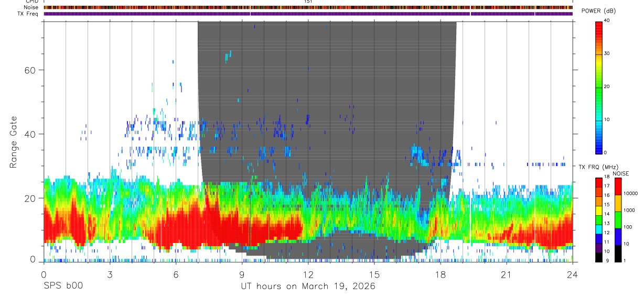Screen dimensions: 644x297
Task: Click the noise color bar
Action: point(618,219)
